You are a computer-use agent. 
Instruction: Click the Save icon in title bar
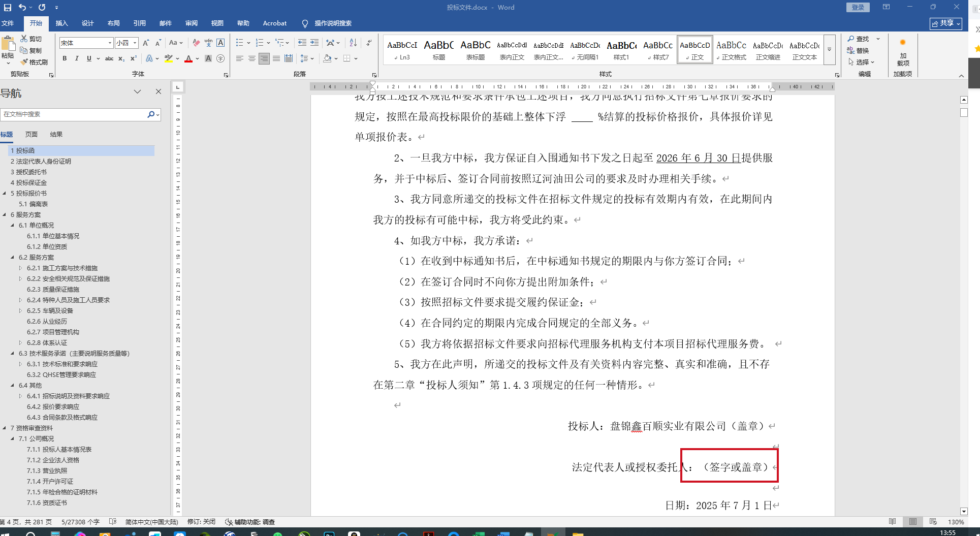point(8,8)
